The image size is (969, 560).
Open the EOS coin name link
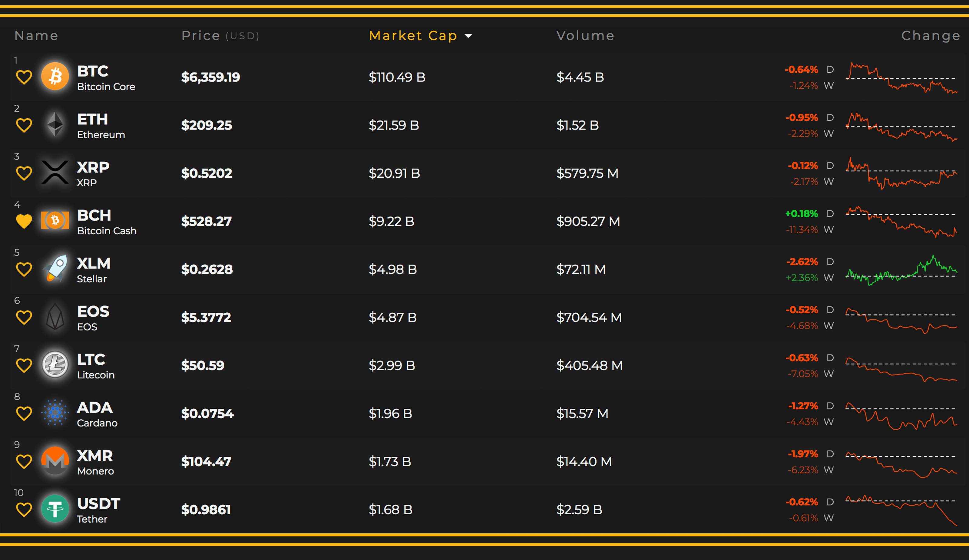tap(93, 312)
